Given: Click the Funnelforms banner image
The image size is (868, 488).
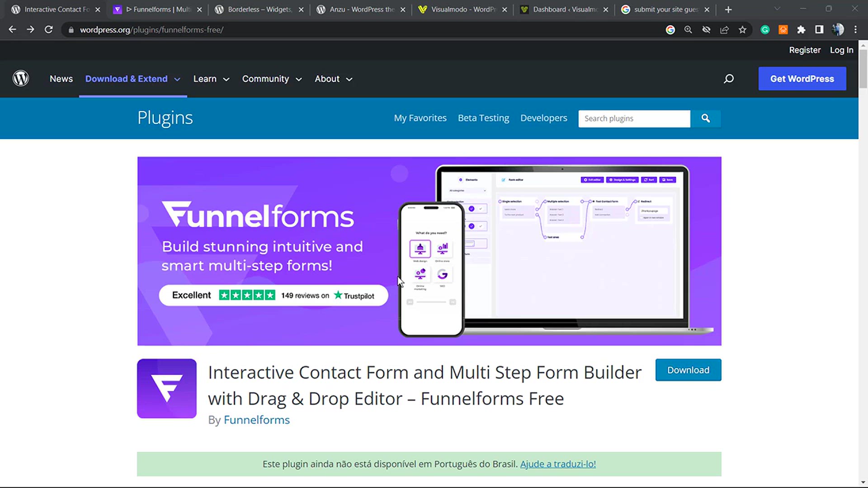Looking at the screenshot, I should pos(429,251).
